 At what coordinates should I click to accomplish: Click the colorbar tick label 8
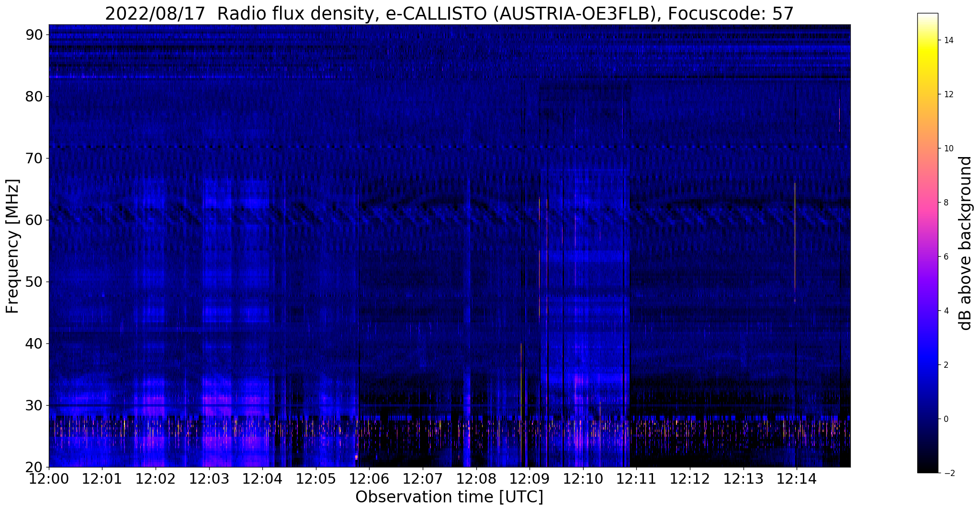click(x=946, y=203)
